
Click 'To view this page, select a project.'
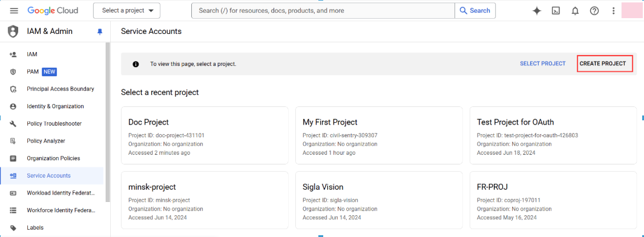click(x=193, y=64)
